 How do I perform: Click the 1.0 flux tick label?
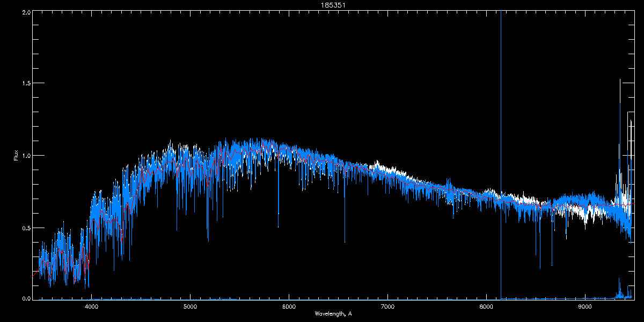click(25, 156)
